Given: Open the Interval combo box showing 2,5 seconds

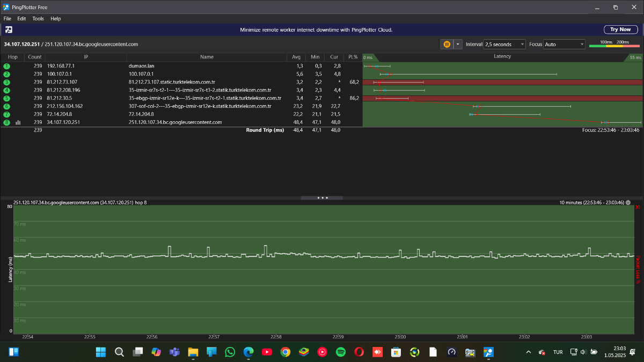Looking at the screenshot, I should coord(504,44).
